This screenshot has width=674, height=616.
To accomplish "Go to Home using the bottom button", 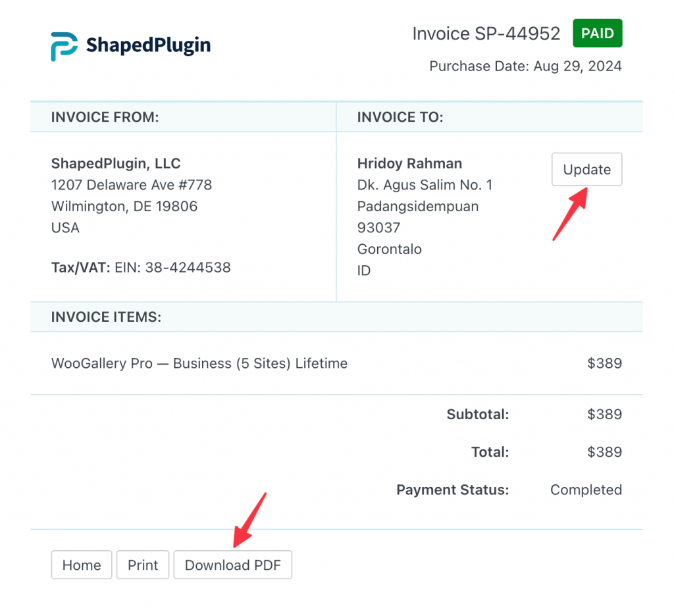I will tap(81, 565).
